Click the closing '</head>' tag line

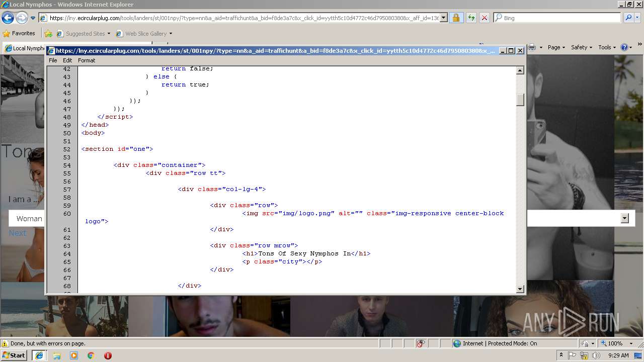click(95, 125)
